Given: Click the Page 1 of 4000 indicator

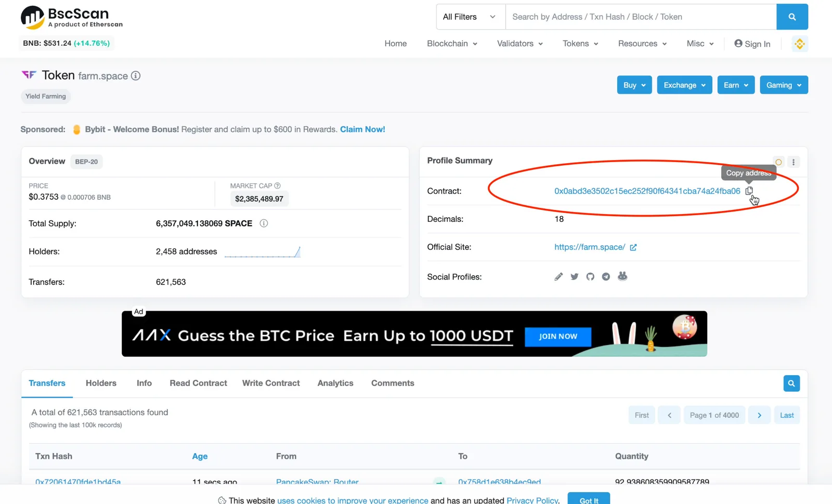Looking at the screenshot, I should coord(714,415).
